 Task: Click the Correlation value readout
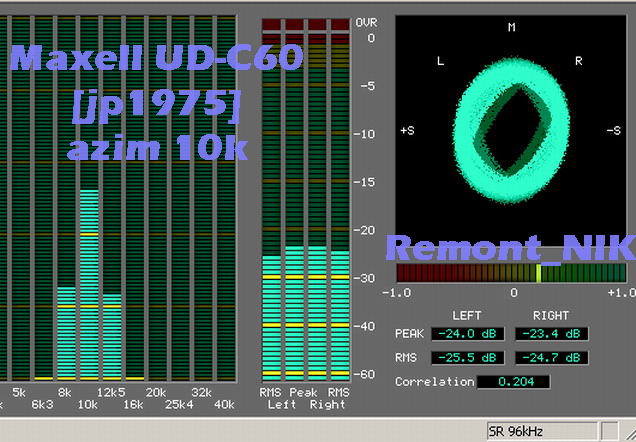click(513, 382)
